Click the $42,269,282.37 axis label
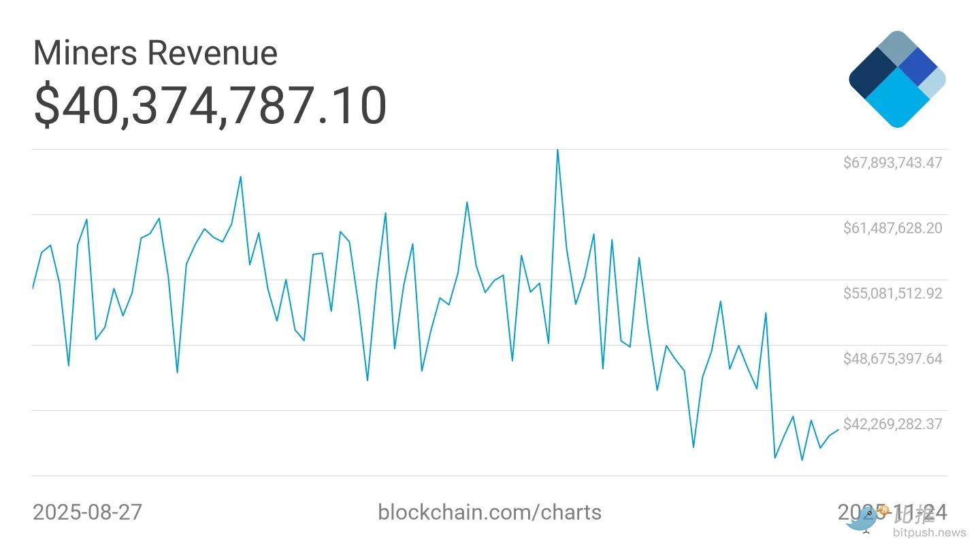 click(892, 424)
